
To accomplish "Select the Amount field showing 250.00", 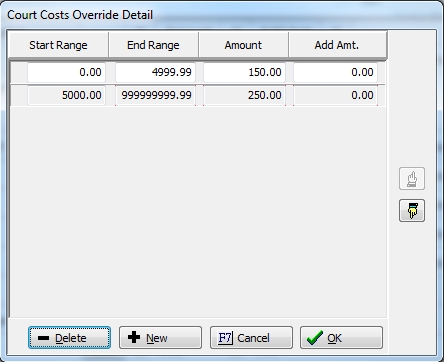I will tap(244, 95).
